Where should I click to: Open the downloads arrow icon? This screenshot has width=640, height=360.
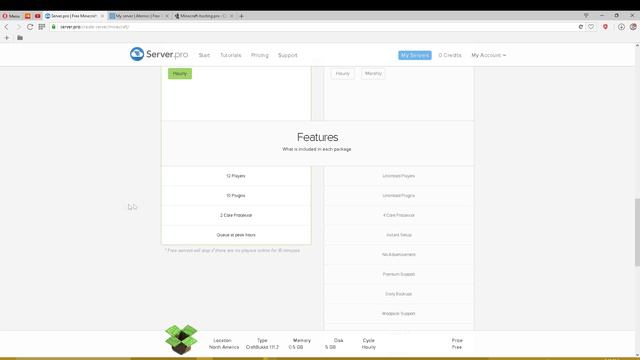[x=621, y=27]
